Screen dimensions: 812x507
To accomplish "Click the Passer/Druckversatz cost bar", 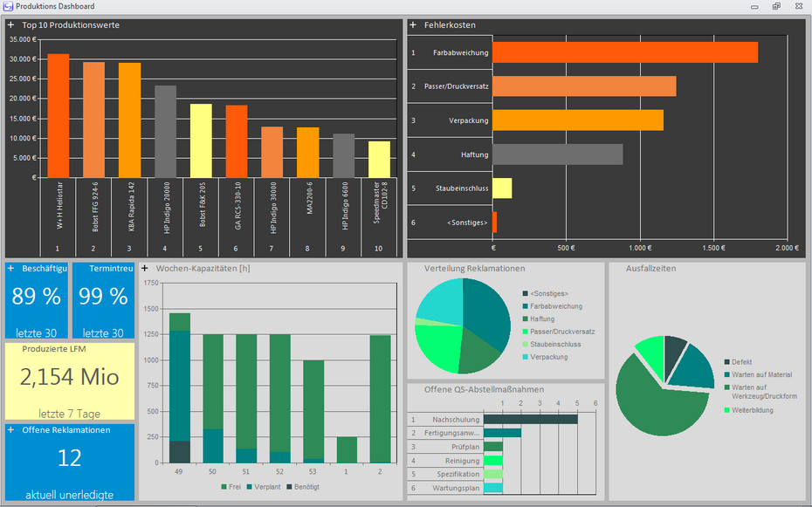I will (584, 86).
